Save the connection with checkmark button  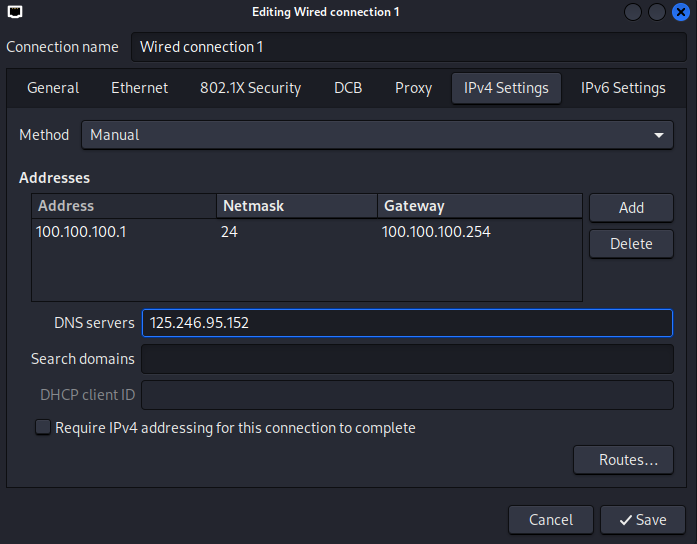643,520
